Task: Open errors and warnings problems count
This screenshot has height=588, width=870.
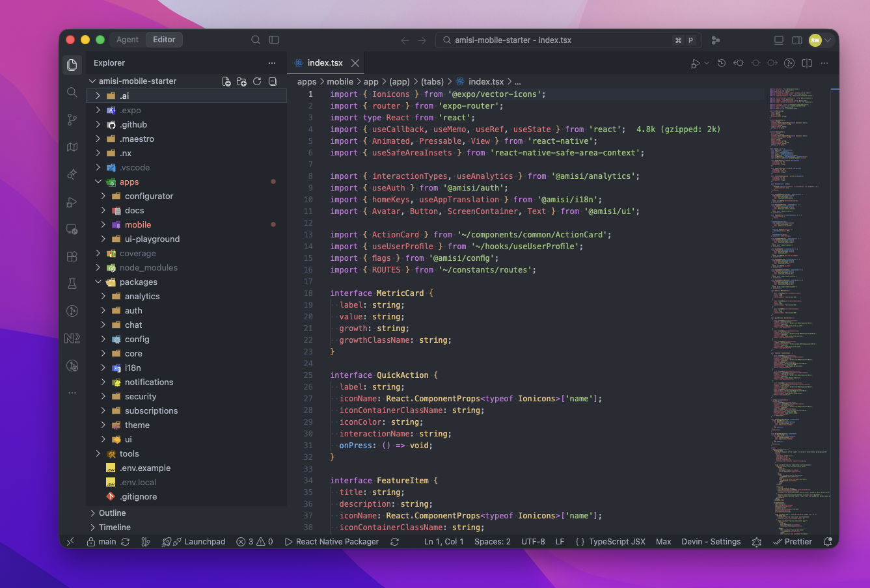Action: click(254, 541)
